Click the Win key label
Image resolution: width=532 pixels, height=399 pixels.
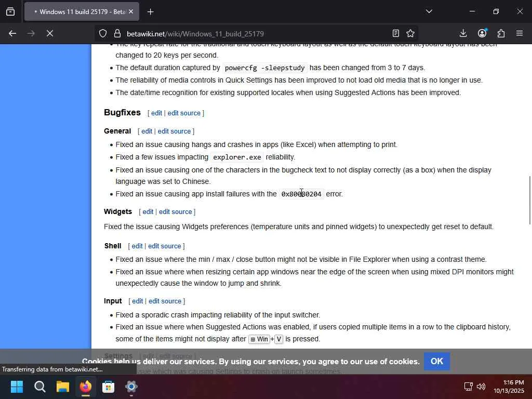(x=259, y=339)
